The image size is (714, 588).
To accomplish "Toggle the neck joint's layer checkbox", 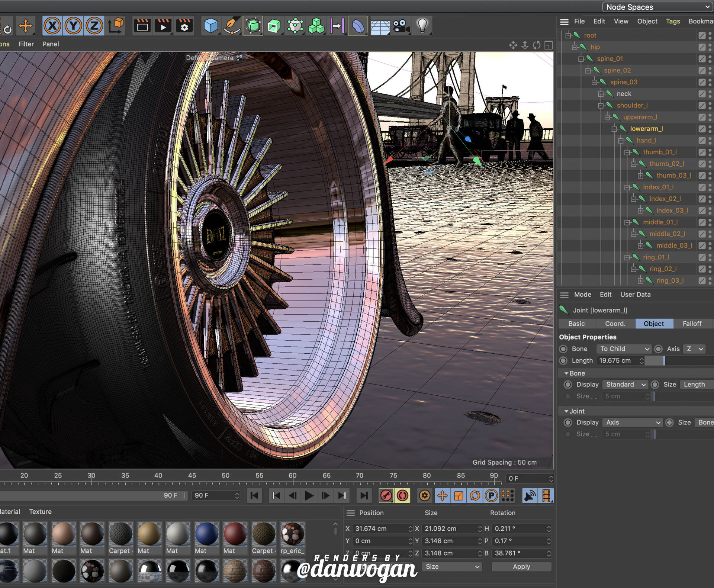I will tap(702, 94).
